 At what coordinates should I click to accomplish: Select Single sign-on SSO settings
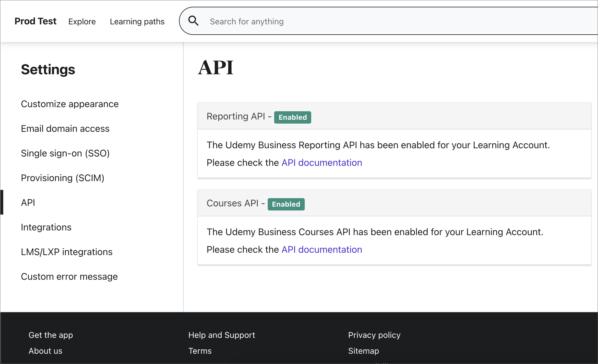click(65, 153)
